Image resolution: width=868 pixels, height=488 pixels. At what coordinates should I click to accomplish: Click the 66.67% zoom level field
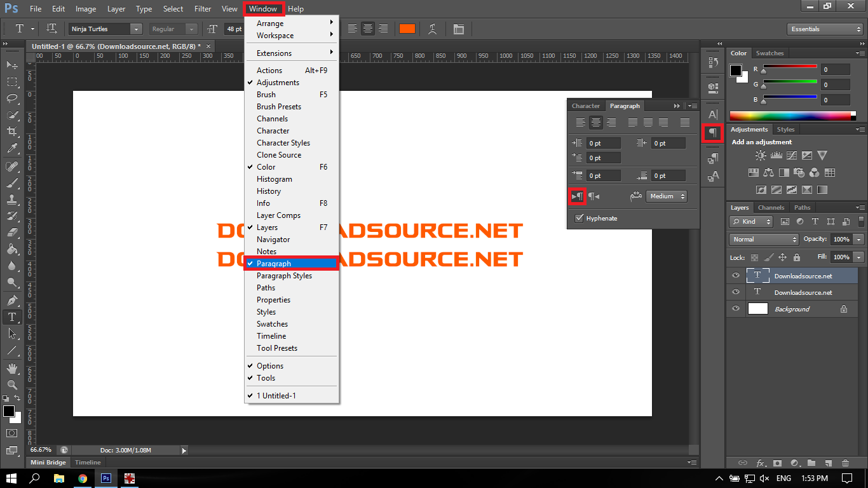pyautogui.click(x=41, y=450)
